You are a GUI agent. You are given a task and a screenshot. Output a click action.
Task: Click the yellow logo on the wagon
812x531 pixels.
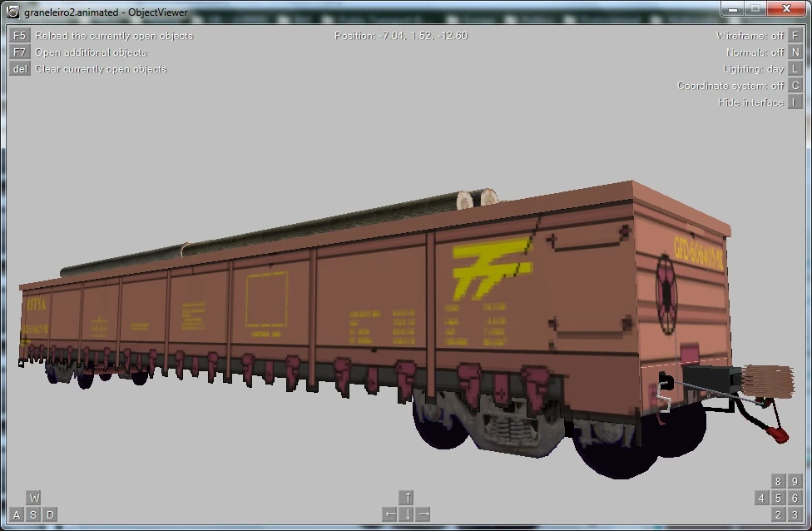[492, 268]
